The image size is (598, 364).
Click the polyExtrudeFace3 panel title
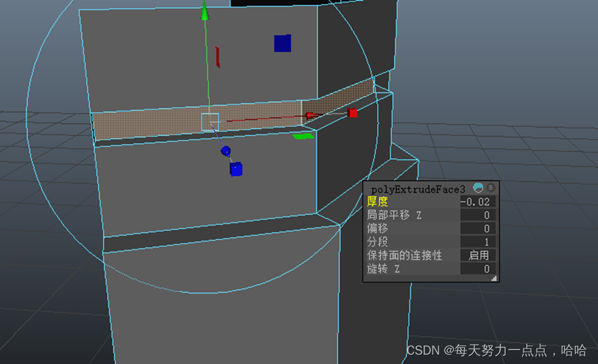click(x=419, y=189)
